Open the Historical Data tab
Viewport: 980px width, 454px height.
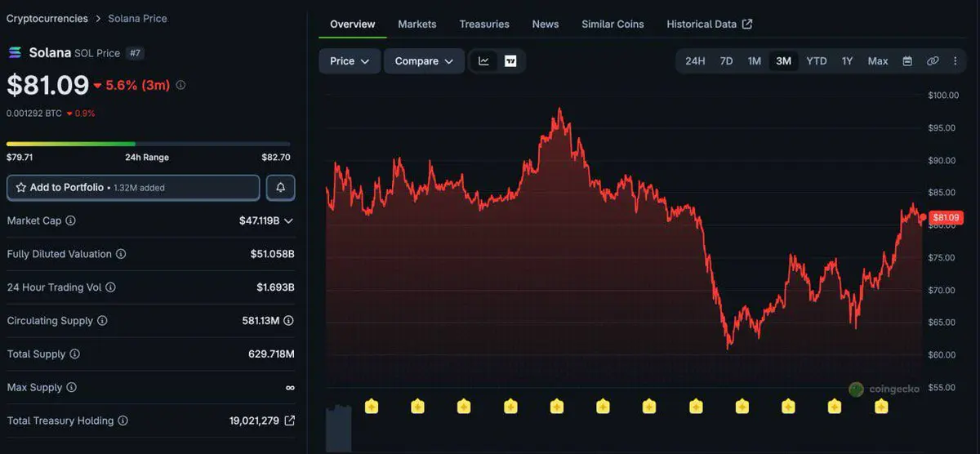click(x=709, y=24)
